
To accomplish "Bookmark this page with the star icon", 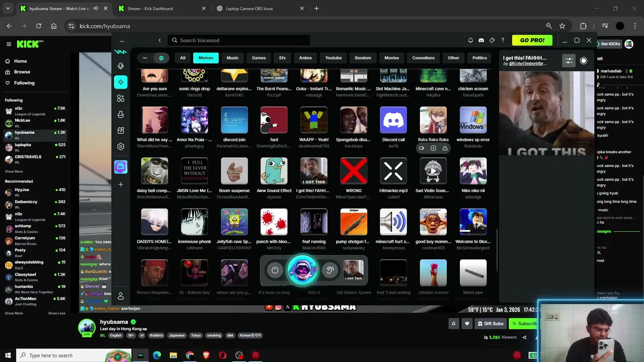I will (x=562, y=26).
